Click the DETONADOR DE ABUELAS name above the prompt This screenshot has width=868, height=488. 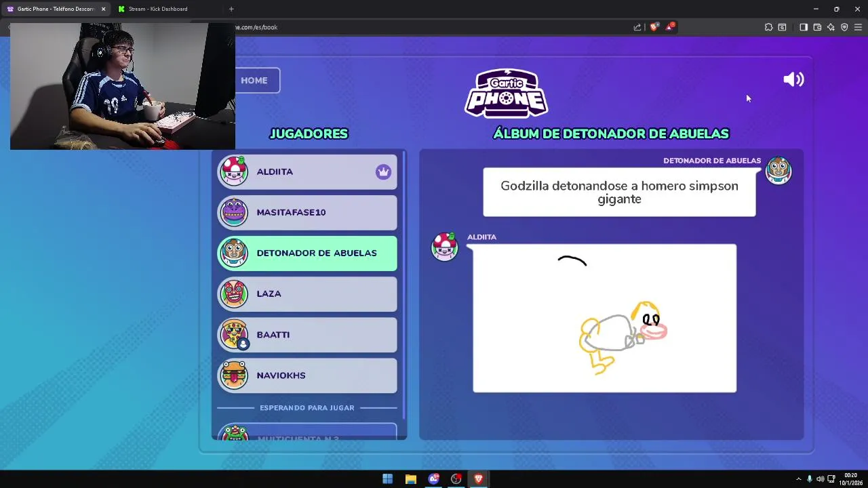pos(712,161)
